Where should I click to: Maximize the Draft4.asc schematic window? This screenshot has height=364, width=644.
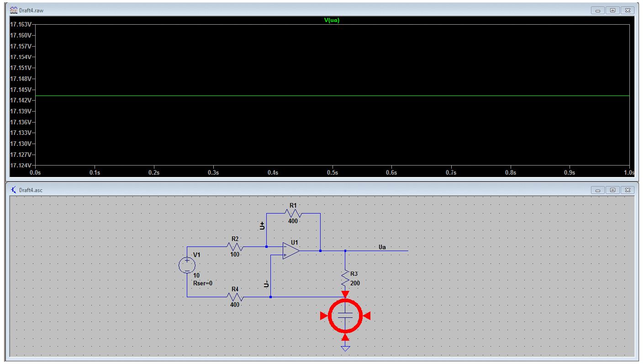[x=613, y=190]
